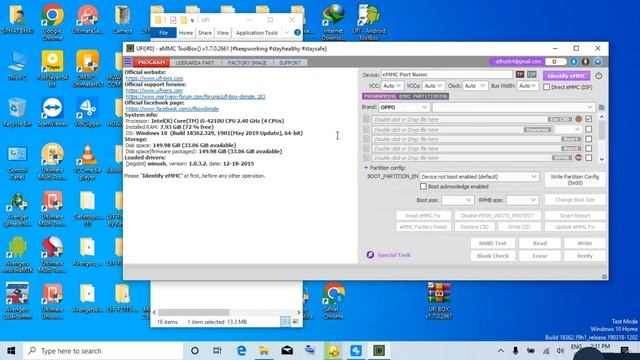Open Microsoft Edge from the taskbar
This screenshot has height=360, width=640.
(241, 351)
